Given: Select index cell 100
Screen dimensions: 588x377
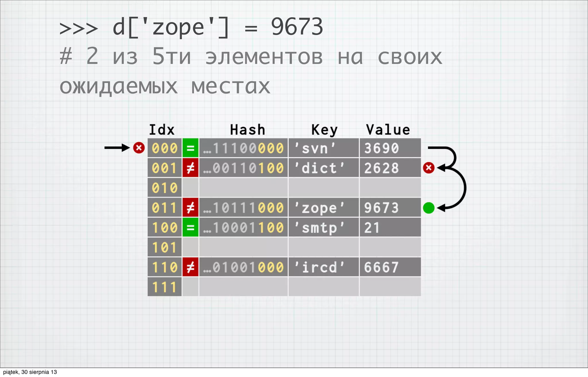Looking at the screenshot, I should point(165,227).
